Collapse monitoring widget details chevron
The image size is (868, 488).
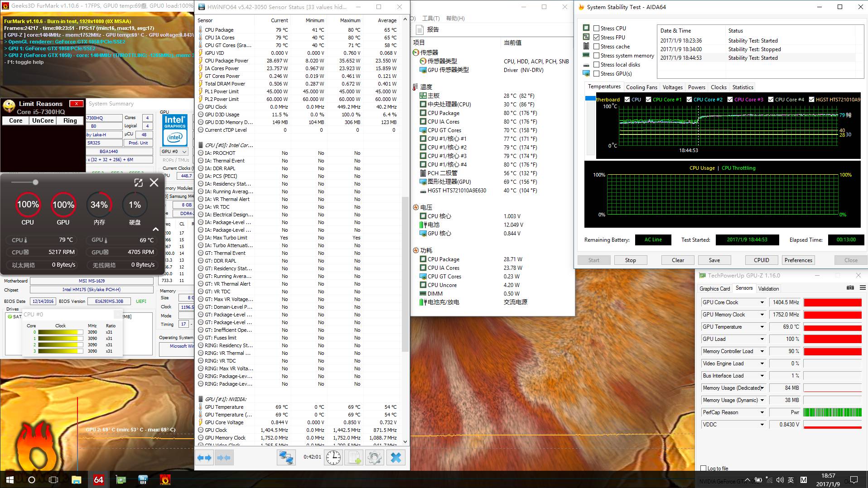coord(155,229)
